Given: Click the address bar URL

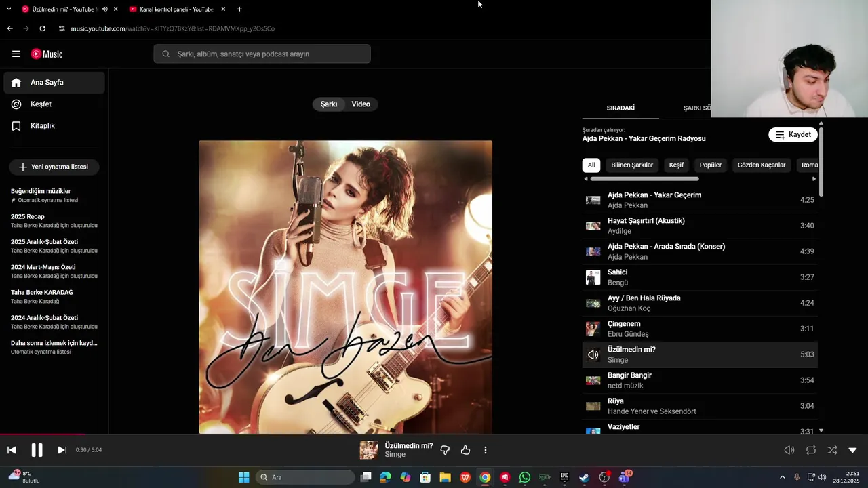Looking at the screenshot, I should 173,28.
